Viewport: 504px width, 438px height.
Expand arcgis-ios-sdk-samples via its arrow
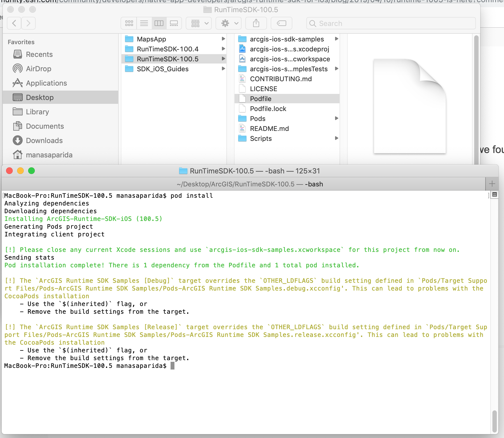pyautogui.click(x=336, y=39)
